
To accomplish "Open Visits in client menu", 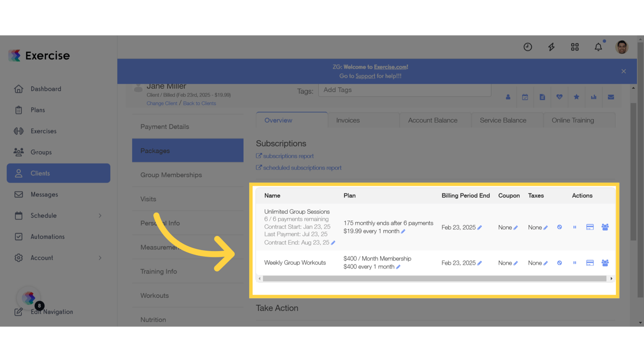I will 188,199.
